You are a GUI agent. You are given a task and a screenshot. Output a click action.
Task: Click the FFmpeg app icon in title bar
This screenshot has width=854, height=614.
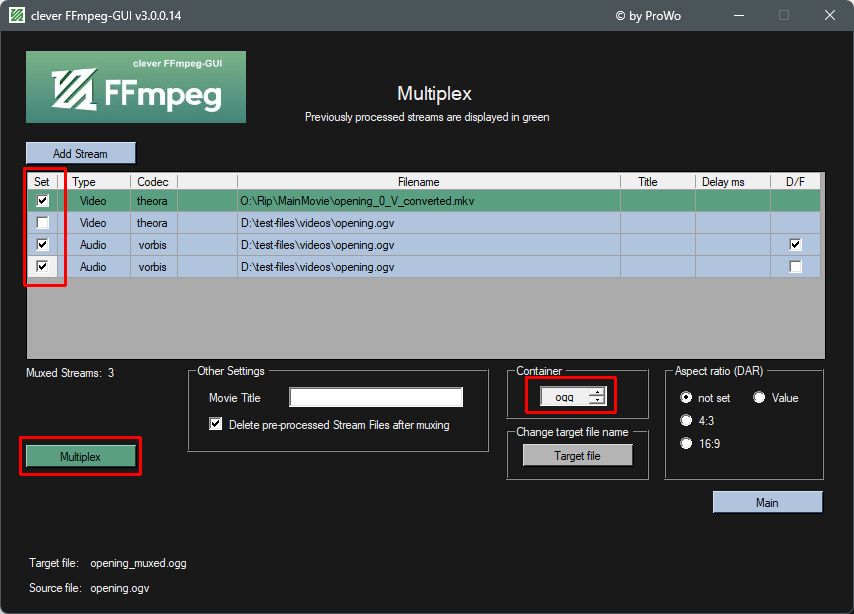pos(17,15)
